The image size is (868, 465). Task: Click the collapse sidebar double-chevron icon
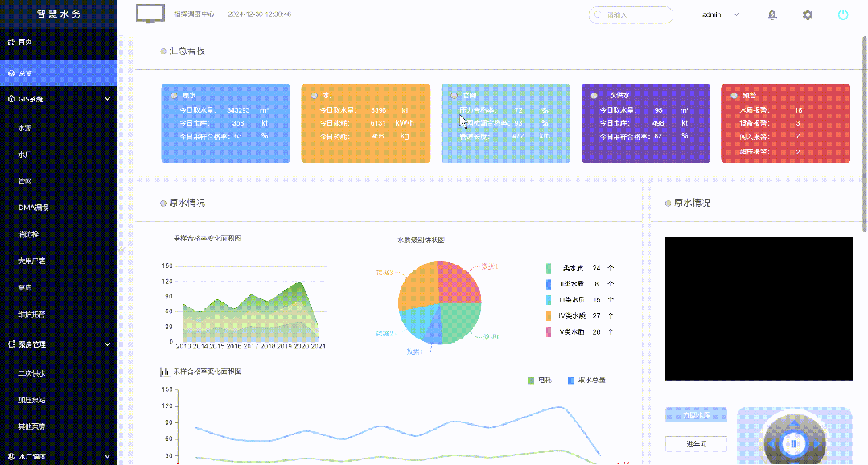click(121, 249)
